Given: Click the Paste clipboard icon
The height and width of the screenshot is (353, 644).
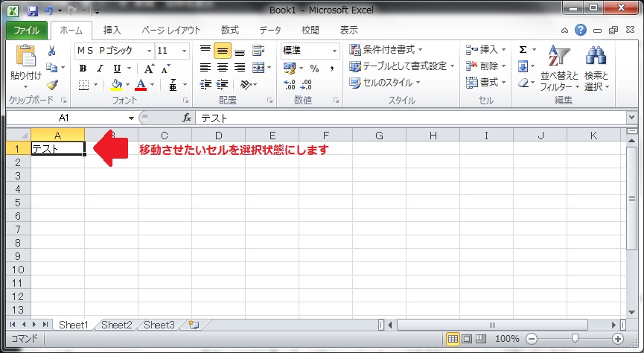Looking at the screenshot, I should pyautogui.click(x=25, y=55).
